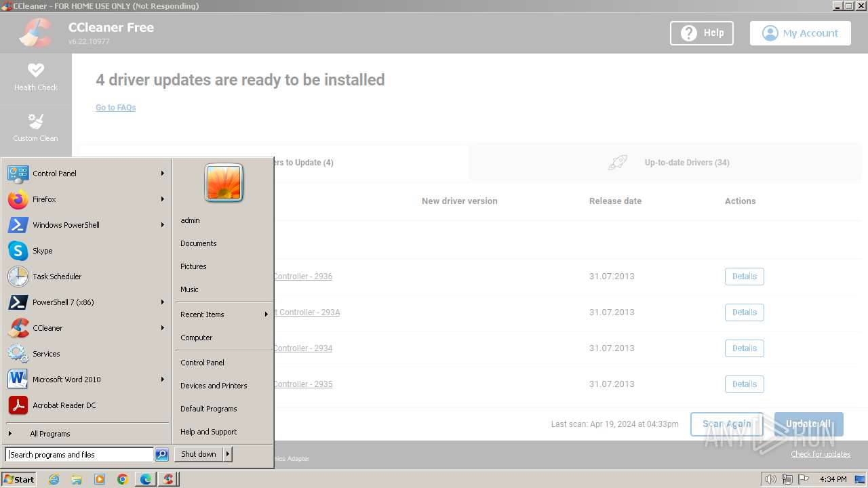Switch to CCleaner taskbar button

coord(168,479)
